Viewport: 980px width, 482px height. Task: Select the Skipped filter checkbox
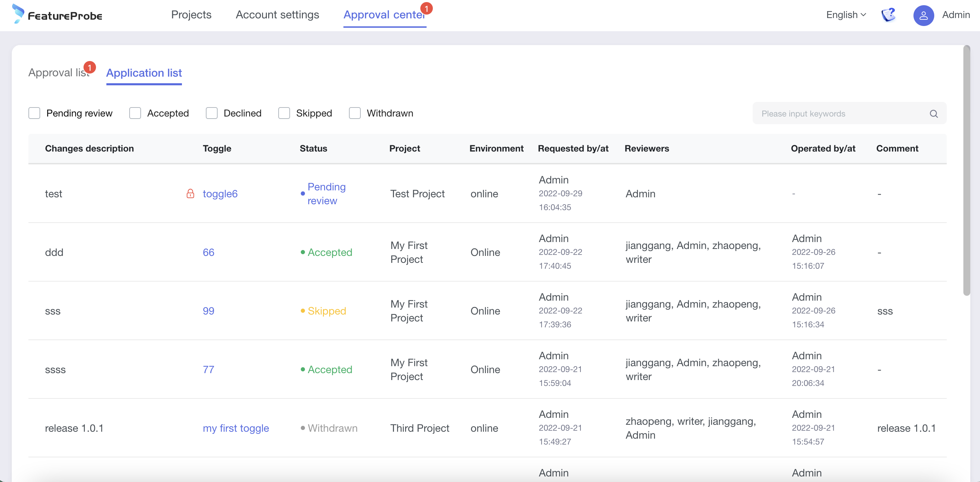coord(284,113)
